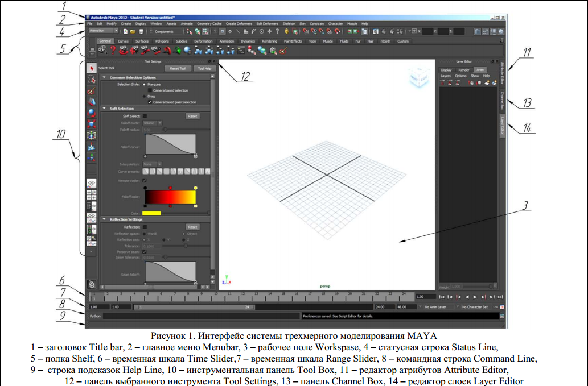
Task: Toggle the Viewport color checkbox
Action: pyautogui.click(x=145, y=180)
